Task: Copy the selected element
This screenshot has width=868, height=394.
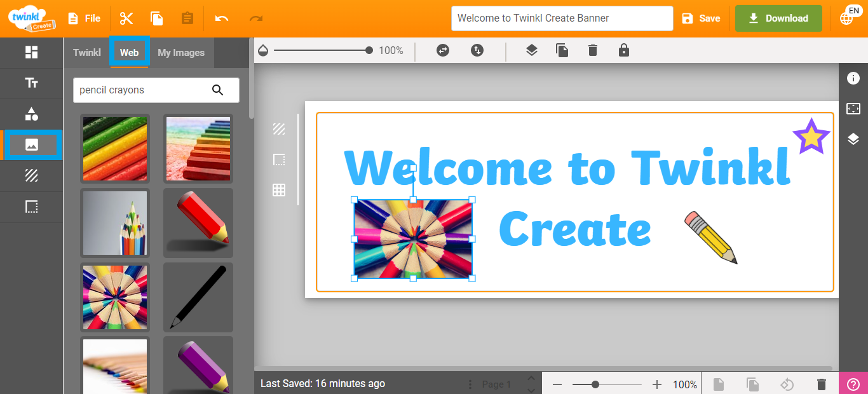Action: tap(157, 18)
